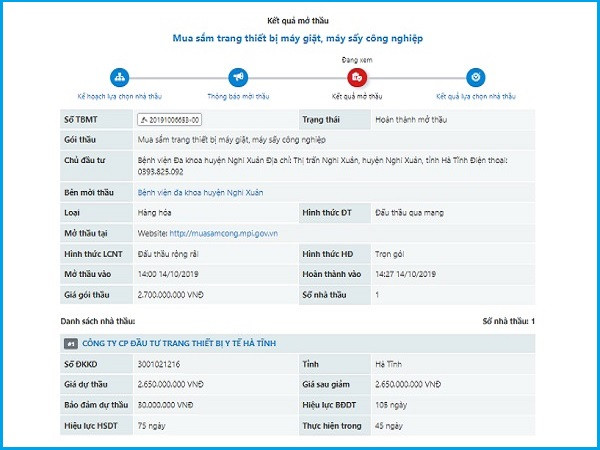600x450 pixels.
Task: Click the TBMT number 20191006653-00 badge
Action: click(170, 120)
